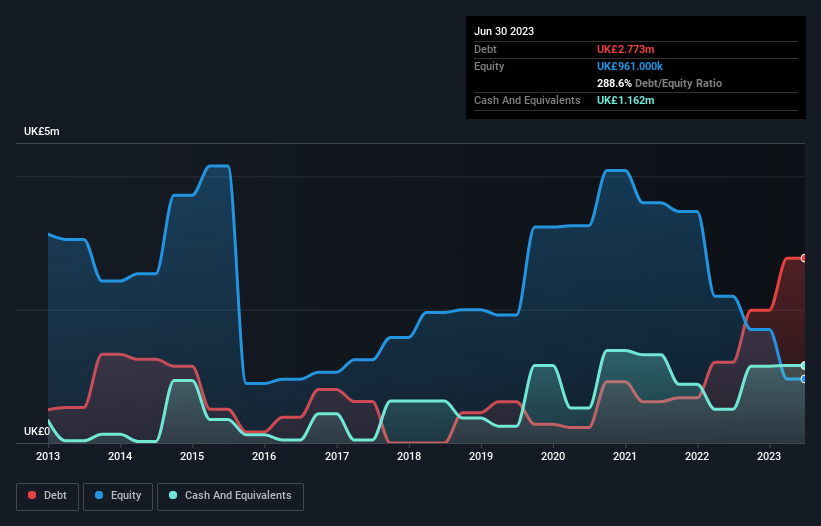This screenshot has height=526, width=821.
Task: Toggle Cash And Equivalents legend button
Action: click(230, 496)
